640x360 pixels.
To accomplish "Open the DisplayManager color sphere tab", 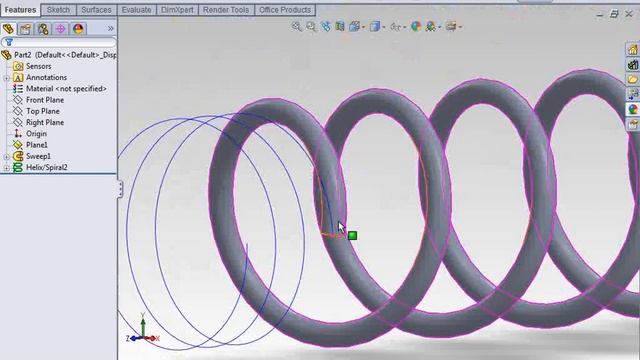I will [x=78, y=29].
